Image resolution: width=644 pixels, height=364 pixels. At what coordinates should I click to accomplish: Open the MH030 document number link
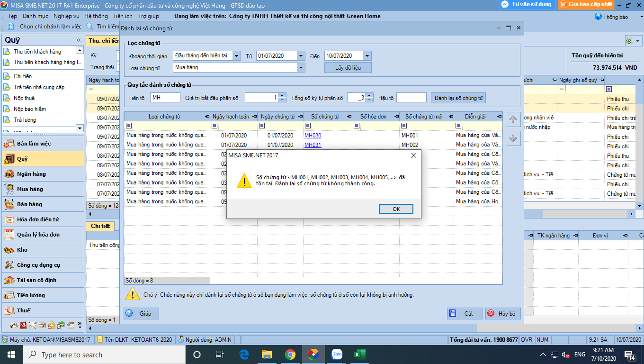313,136
